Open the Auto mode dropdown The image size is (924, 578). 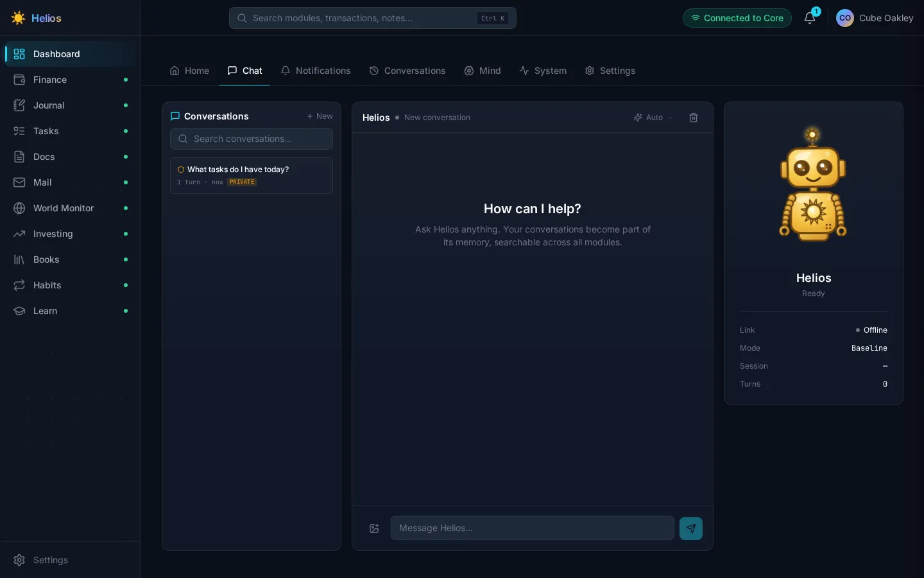click(x=653, y=118)
